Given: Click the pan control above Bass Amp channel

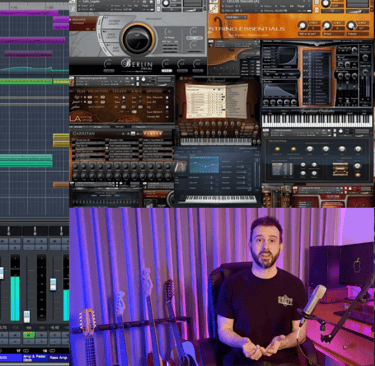Looking at the screenshot, I should [x=61, y=231].
